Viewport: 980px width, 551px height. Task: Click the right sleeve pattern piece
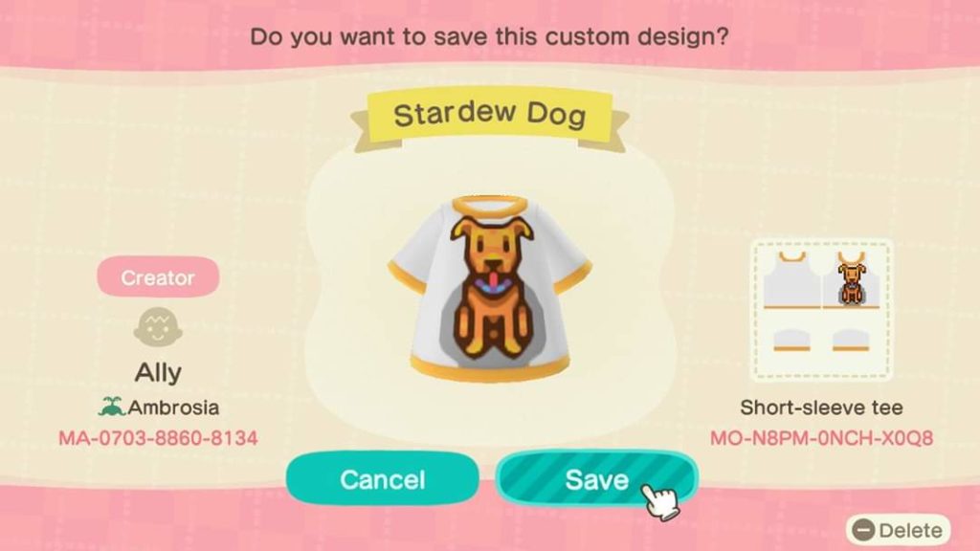point(851,340)
